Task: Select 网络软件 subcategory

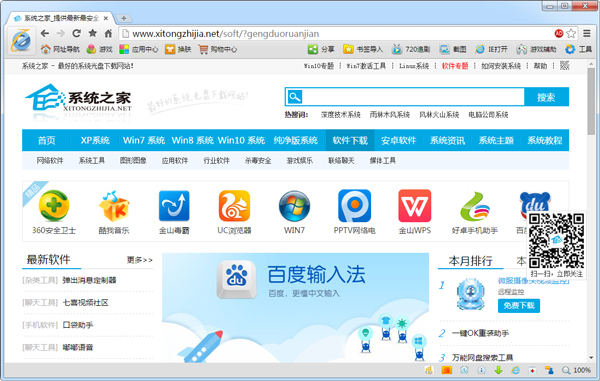Action: (50, 161)
